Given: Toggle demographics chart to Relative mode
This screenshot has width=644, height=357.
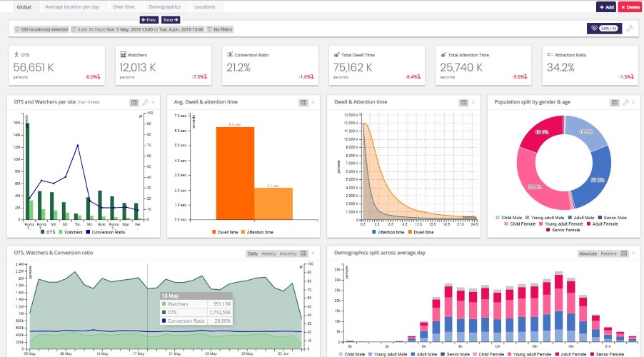Looking at the screenshot, I should tap(608, 253).
